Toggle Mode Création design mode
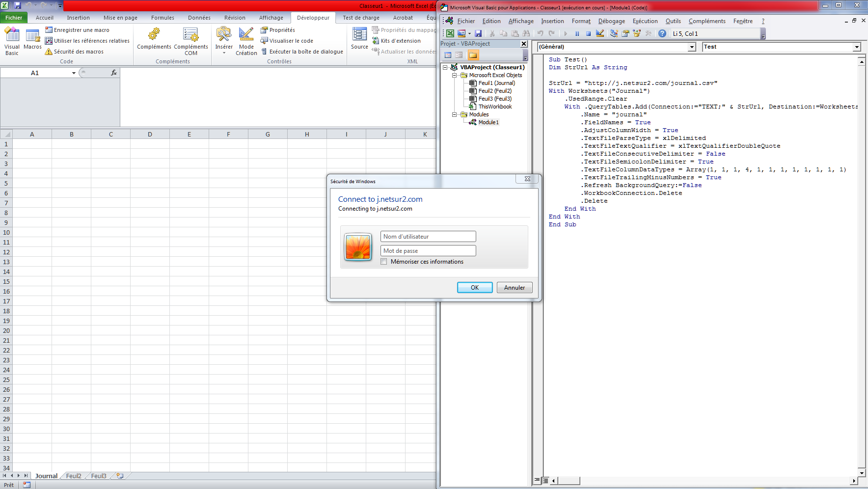The width and height of the screenshot is (868, 489). point(246,42)
